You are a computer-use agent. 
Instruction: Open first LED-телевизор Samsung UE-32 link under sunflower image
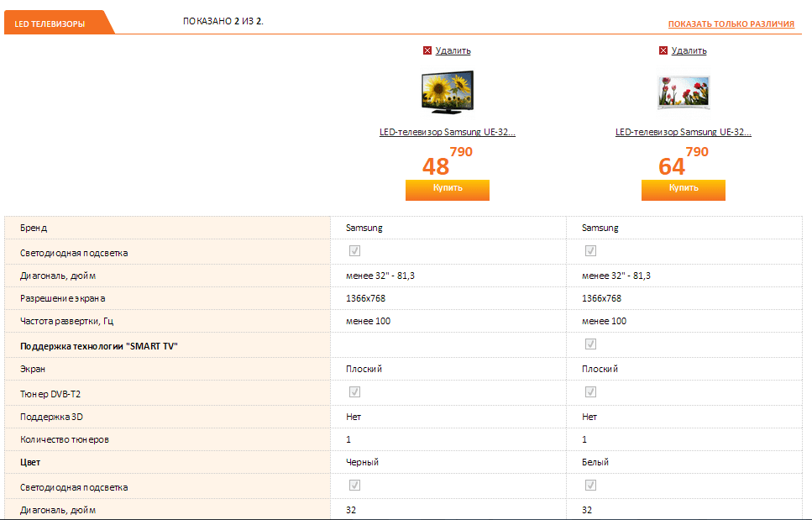448,132
